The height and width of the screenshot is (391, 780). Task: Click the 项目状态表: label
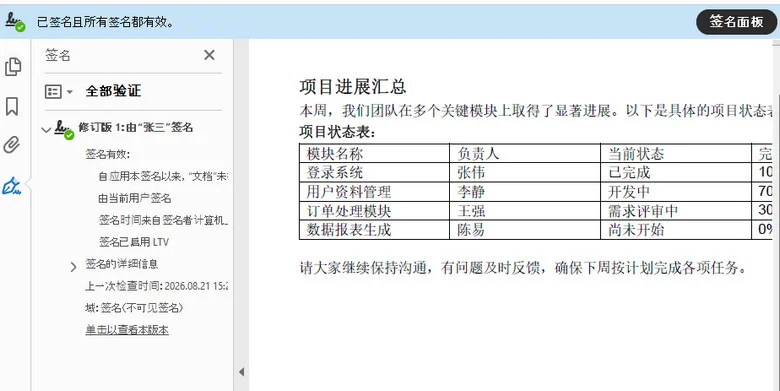point(337,132)
